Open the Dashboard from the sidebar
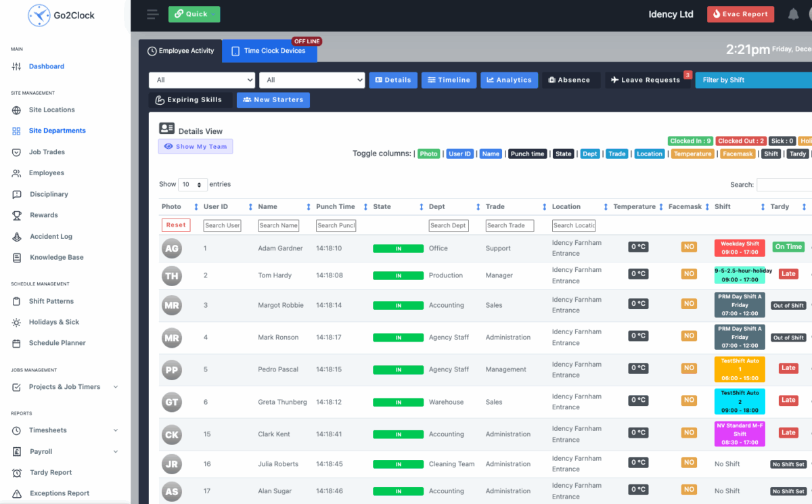 pyautogui.click(x=47, y=66)
